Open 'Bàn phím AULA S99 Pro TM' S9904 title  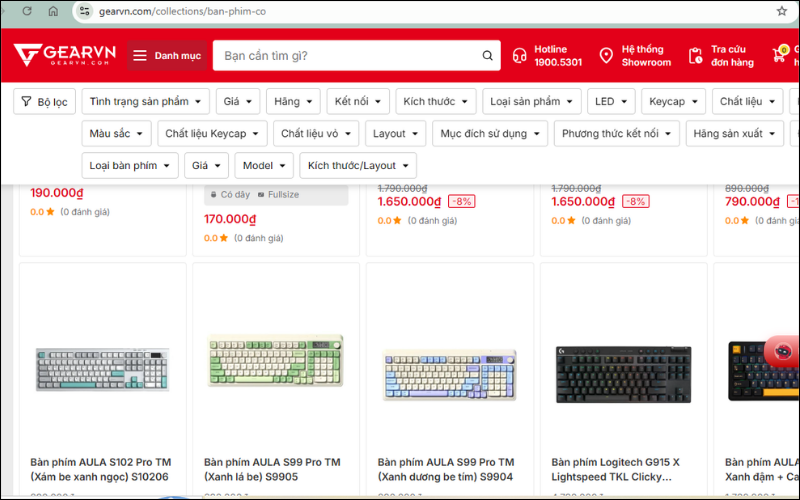click(446, 469)
